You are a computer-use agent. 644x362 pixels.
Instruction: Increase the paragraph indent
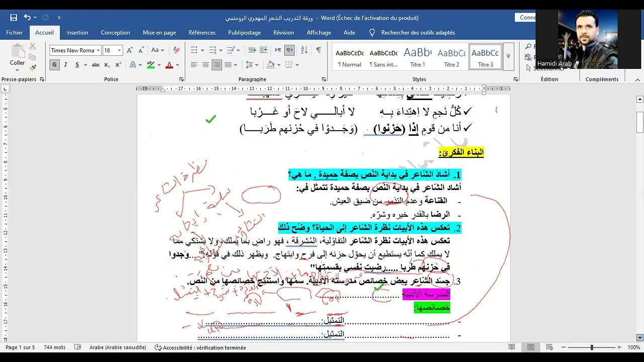click(263, 50)
